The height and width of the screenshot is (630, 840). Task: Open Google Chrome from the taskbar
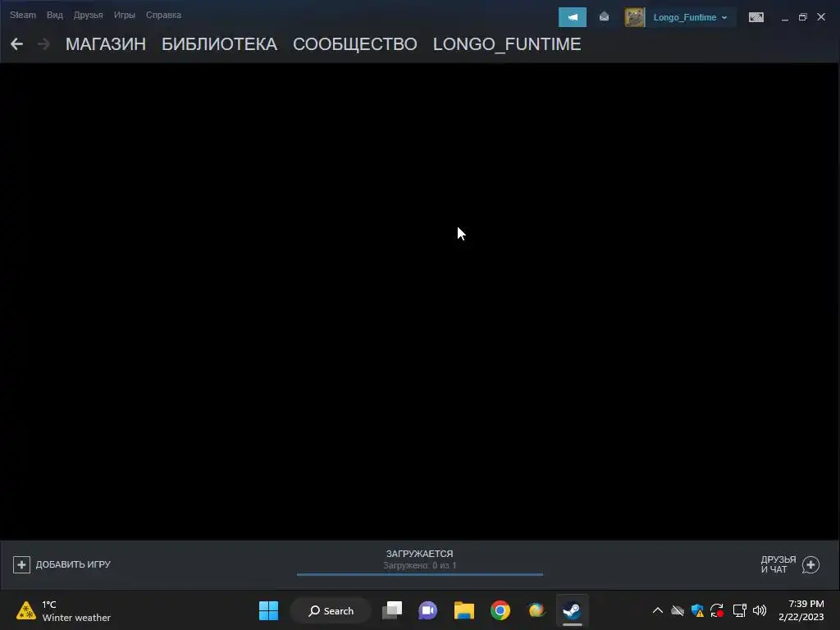coord(500,610)
